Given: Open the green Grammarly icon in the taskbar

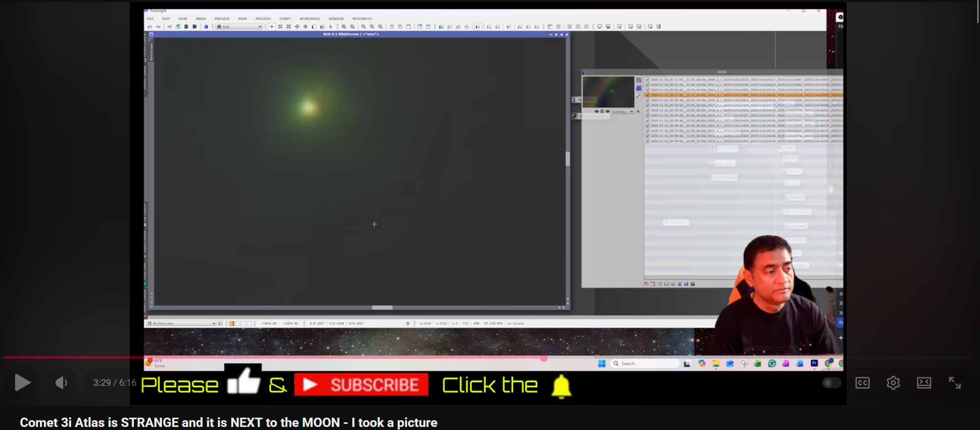Looking at the screenshot, I should point(772,363).
